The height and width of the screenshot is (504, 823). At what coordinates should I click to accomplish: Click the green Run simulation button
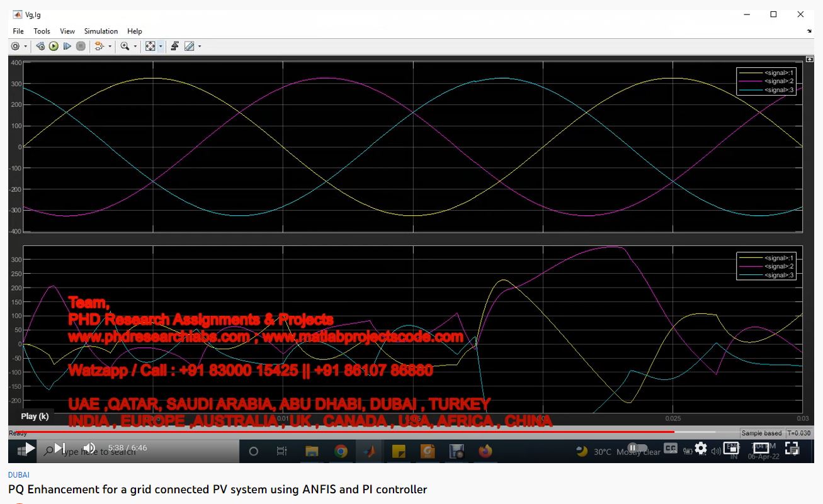pos(54,46)
